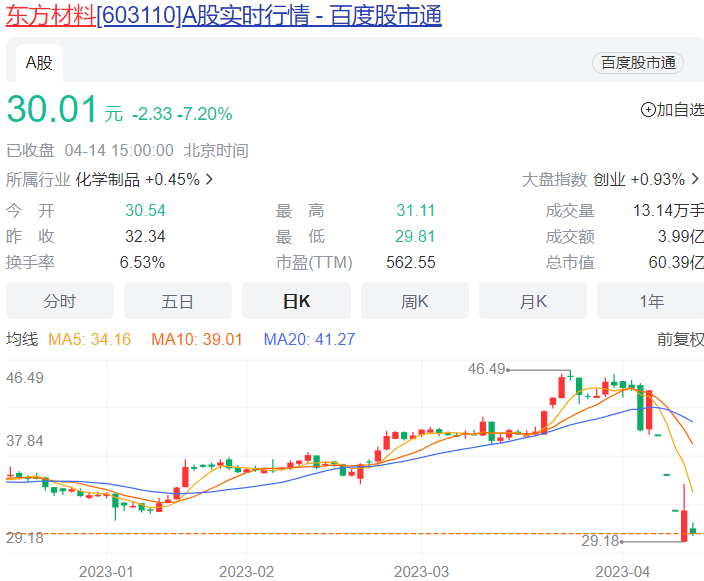Click the MA10: 39.01 indicator label

pos(197,339)
